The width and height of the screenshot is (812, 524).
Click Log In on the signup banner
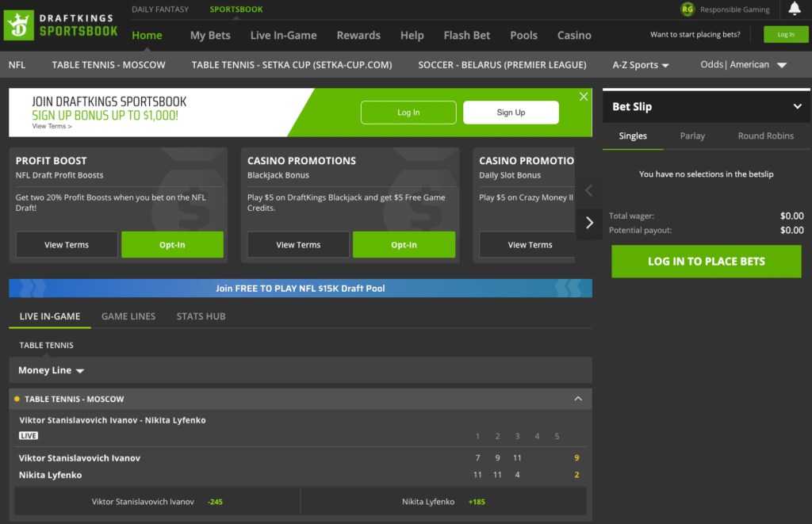(408, 113)
